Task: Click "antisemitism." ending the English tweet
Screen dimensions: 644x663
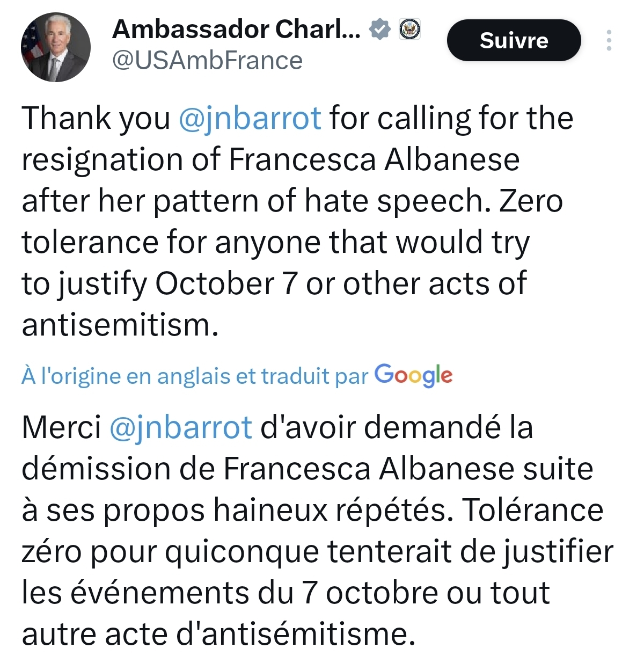Action: tap(120, 325)
